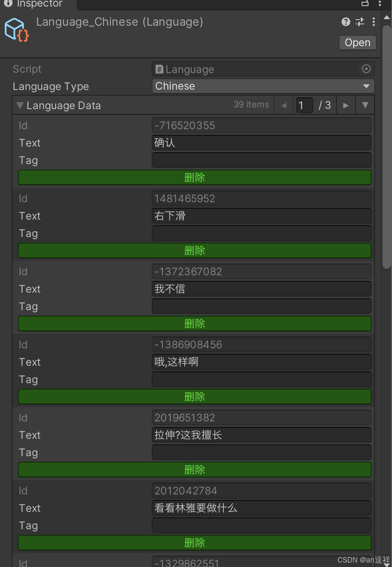Click the Text field containing 确认
The height and width of the screenshot is (567, 392).
coord(261,143)
